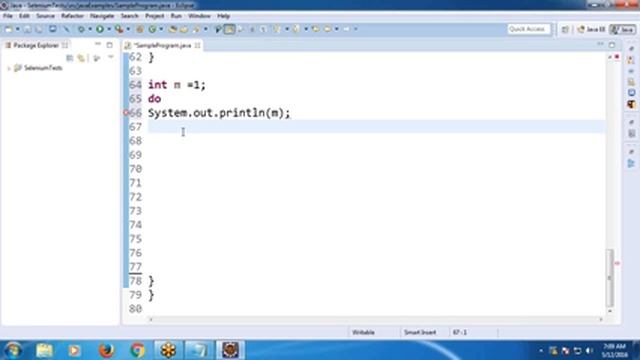Screen dimensions: 640x360
Task: Open the Navigate menu
Action: 102,16
